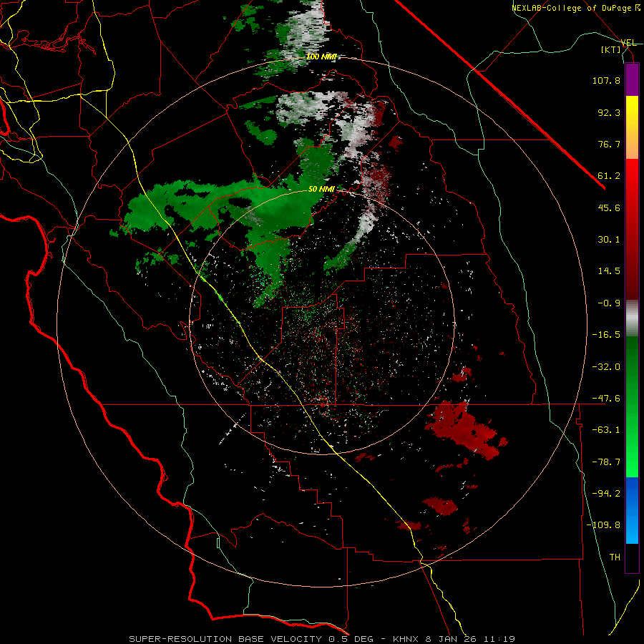This screenshot has width=644, height=644.
Task: Click the 92.3 scale value
Action: [609, 112]
